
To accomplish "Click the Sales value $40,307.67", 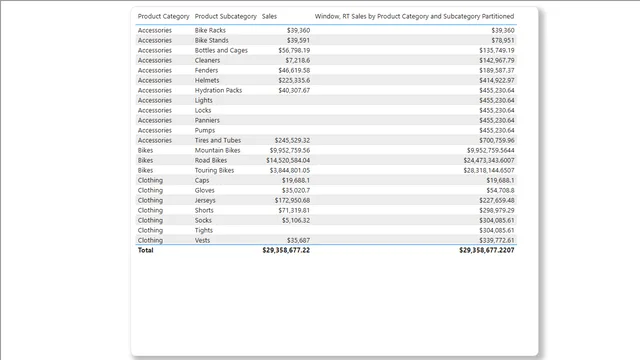I will (x=294, y=90).
